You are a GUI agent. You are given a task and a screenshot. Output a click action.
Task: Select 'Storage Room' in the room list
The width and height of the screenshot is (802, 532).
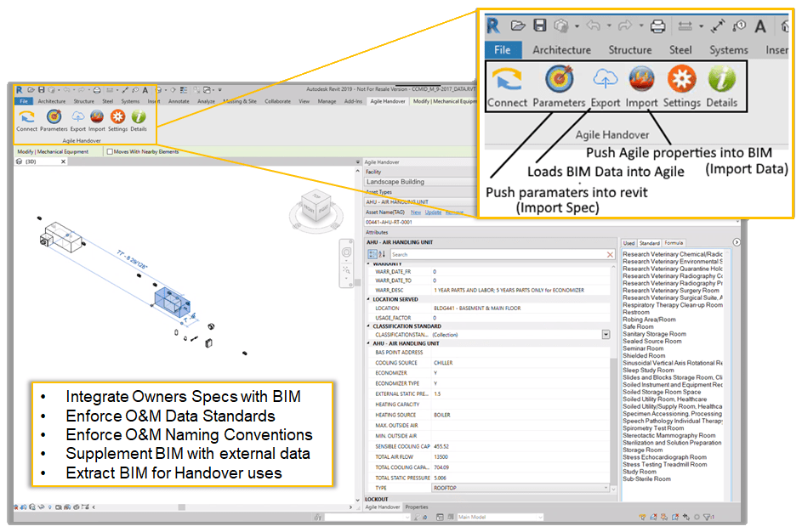point(642,450)
